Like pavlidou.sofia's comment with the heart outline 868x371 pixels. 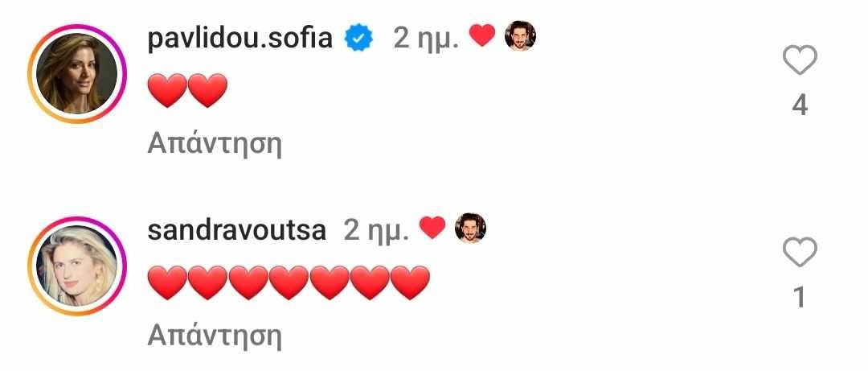click(800, 60)
